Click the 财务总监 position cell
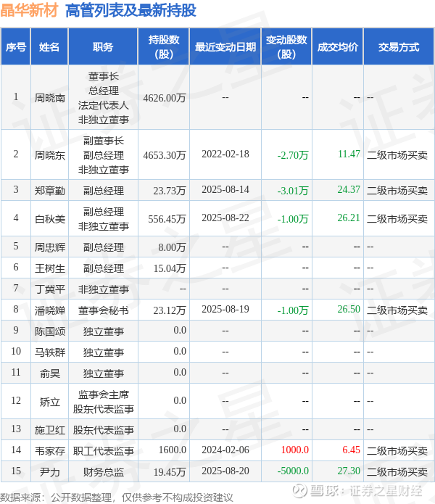This screenshot has width=435, height=504. point(103,472)
